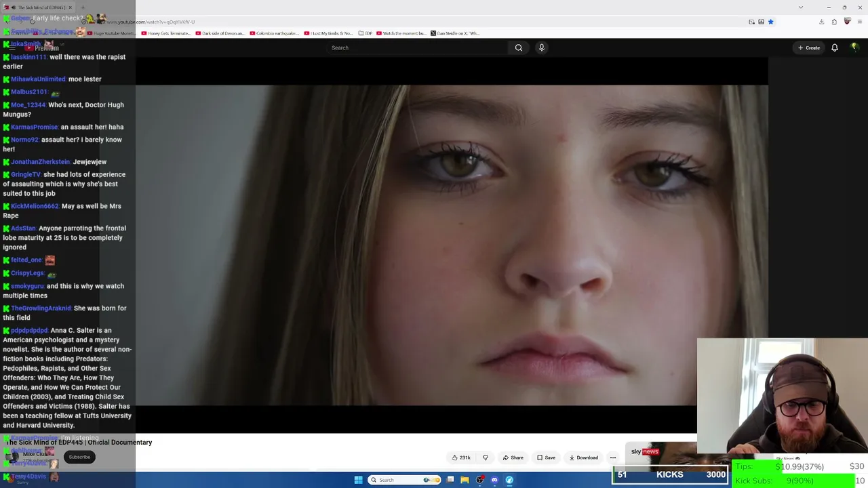The height and width of the screenshot is (488, 868).
Task: Click chat username smokyguru
Action: (x=27, y=286)
